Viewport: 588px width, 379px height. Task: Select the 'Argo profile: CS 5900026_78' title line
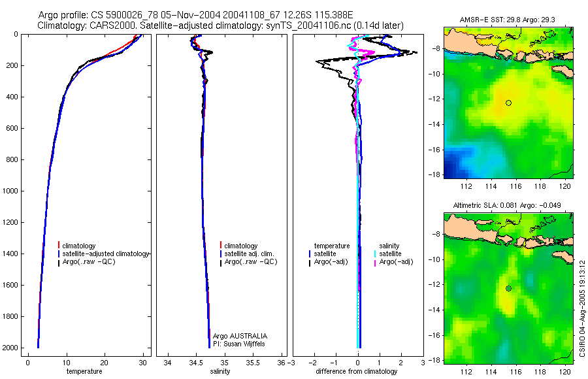pyautogui.click(x=195, y=16)
